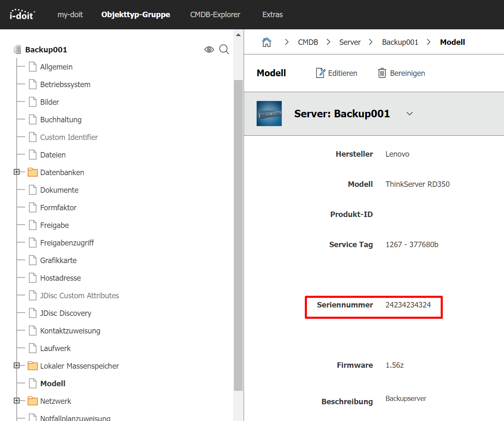Screen dimensions: 504x421
Task: Open the Extras menu
Action: coord(273,15)
